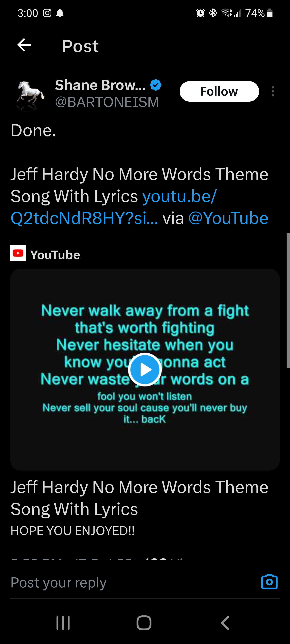The width and height of the screenshot is (290, 644).
Task: Tap the HOPE YOU ENJOYED description text
Action: pyautogui.click(x=72, y=531)
